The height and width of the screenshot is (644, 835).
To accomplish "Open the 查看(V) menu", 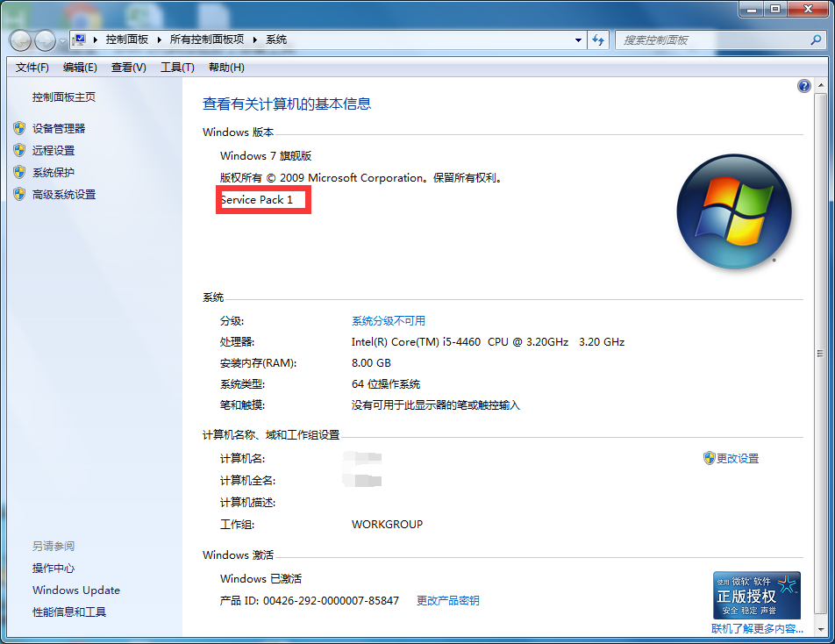I will tap(128, 67).
